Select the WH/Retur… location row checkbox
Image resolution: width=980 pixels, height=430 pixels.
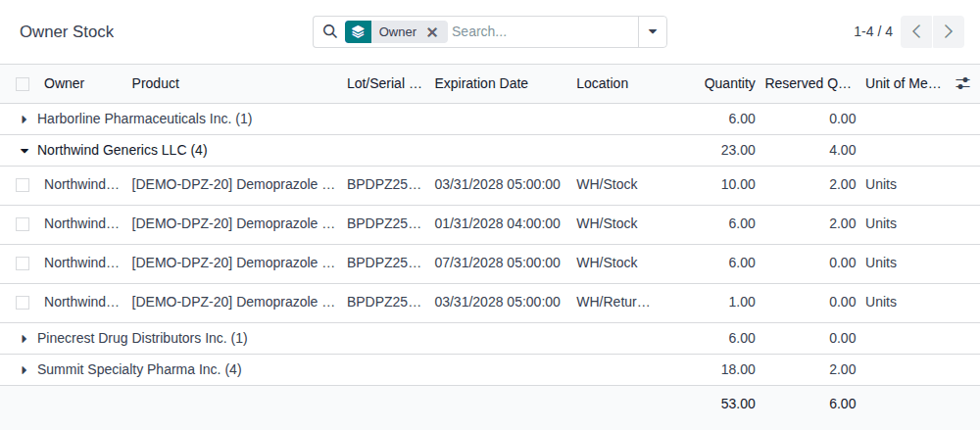click(23, 303)
